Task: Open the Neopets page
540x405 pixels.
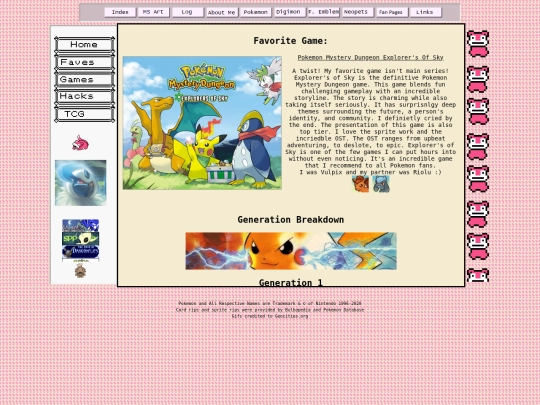Action: click(357, 12)
